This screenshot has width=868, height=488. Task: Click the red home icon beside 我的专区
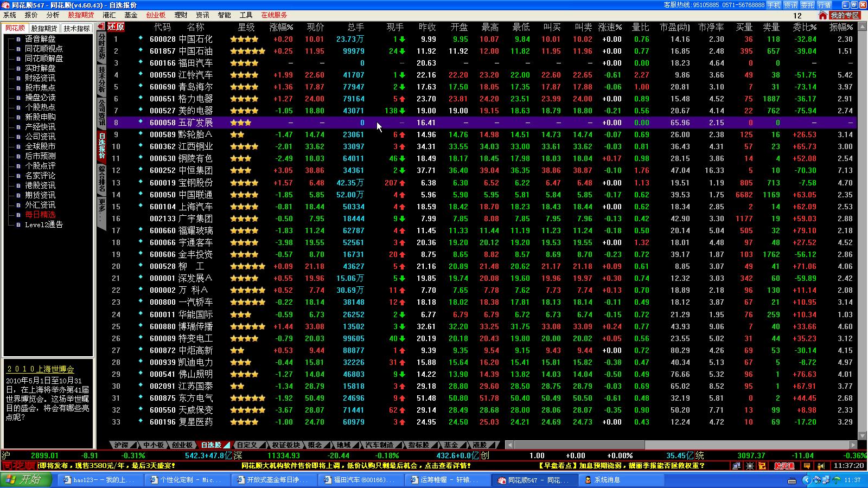coord(823,15)
